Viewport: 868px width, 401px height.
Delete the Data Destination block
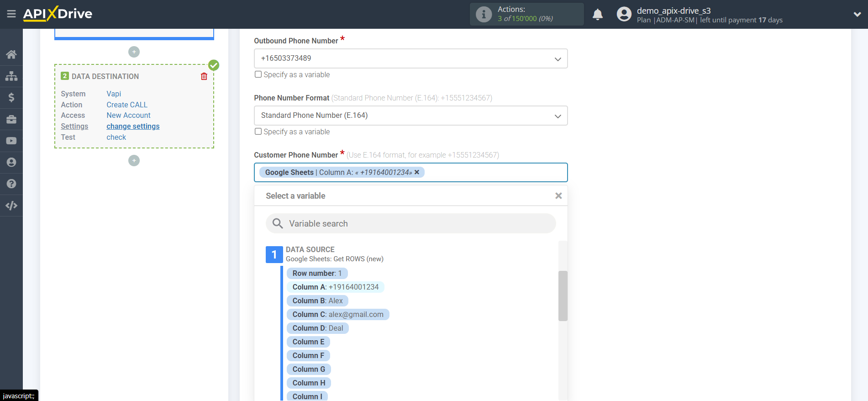(204, 76)
